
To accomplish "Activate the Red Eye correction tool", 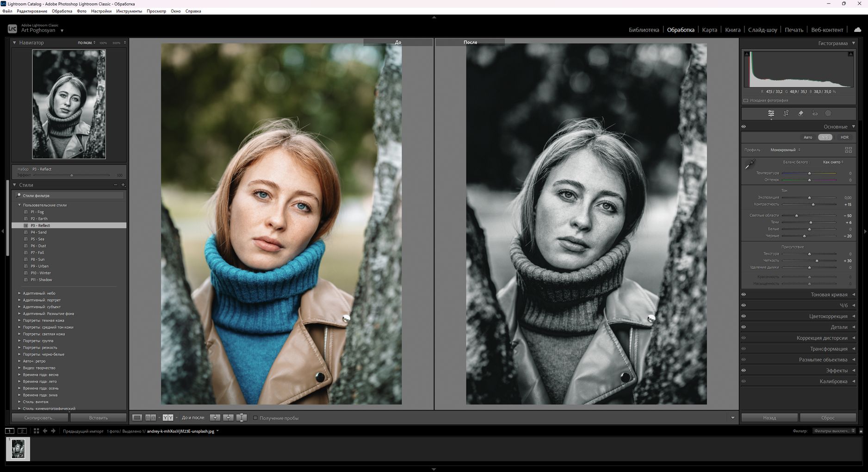I will pos(815,113).
